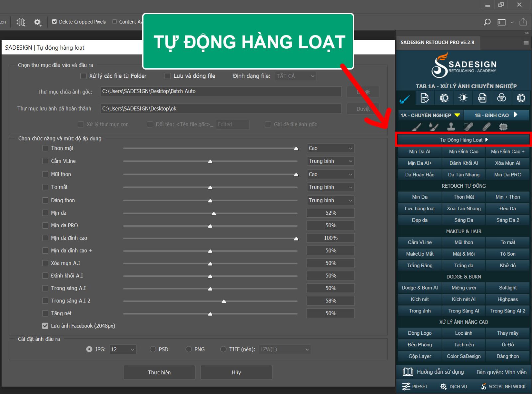
Task: Click Dodge & Burn AI button
Action: pos(420,288)
